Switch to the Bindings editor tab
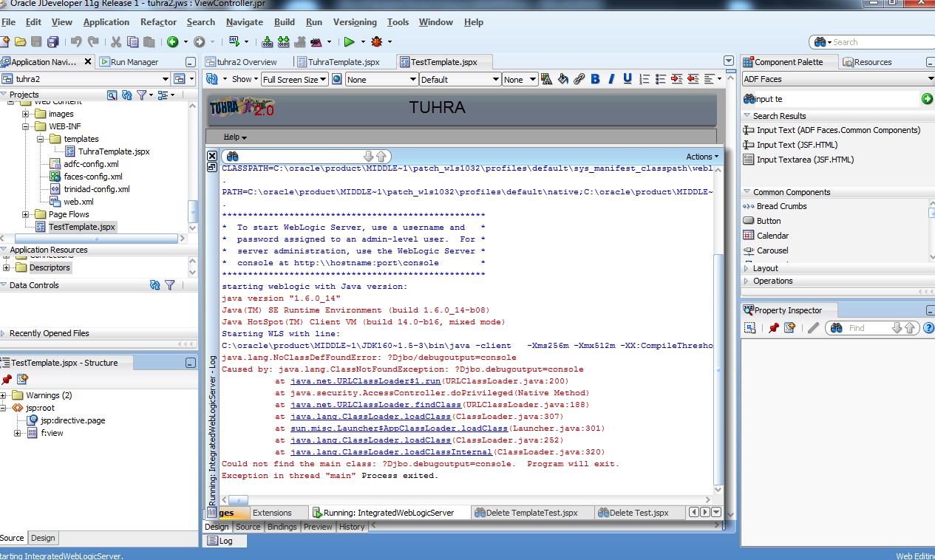Image resolution: width=935 pixels, height=560 pixels. point(282,527)
